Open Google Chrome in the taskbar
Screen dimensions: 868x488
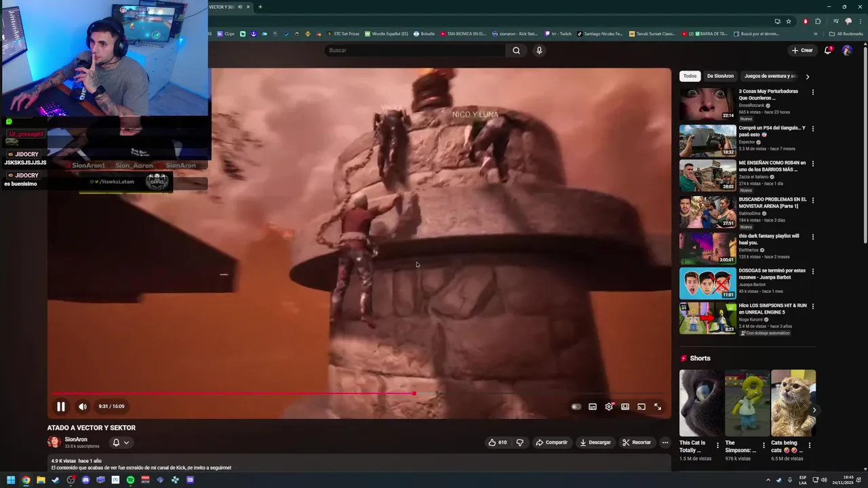26,480
